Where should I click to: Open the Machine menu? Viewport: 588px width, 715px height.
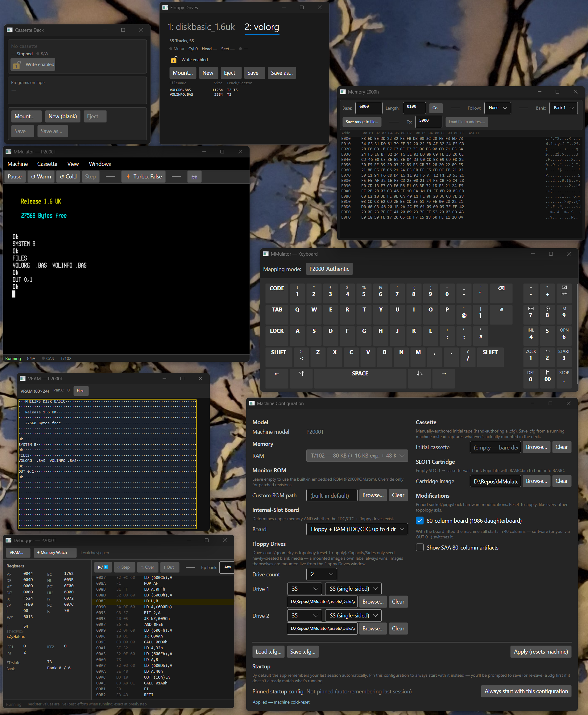(x=18, y=164)
